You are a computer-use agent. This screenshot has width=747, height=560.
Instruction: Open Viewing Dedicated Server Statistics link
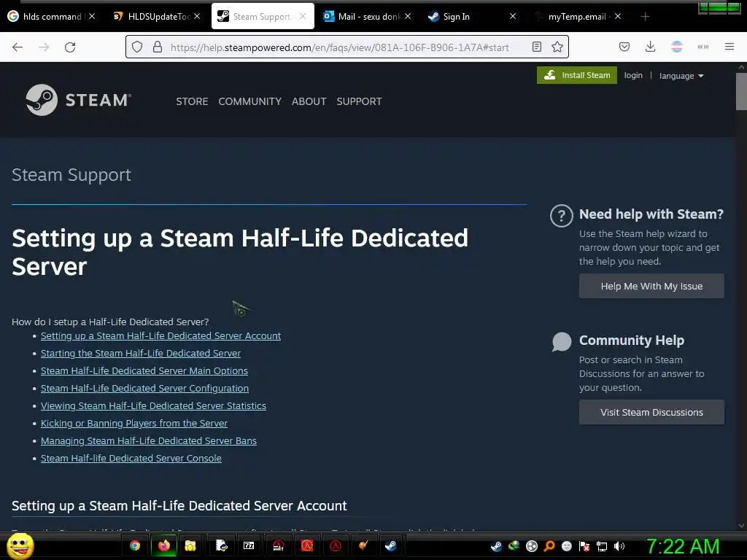pos(153,405)
